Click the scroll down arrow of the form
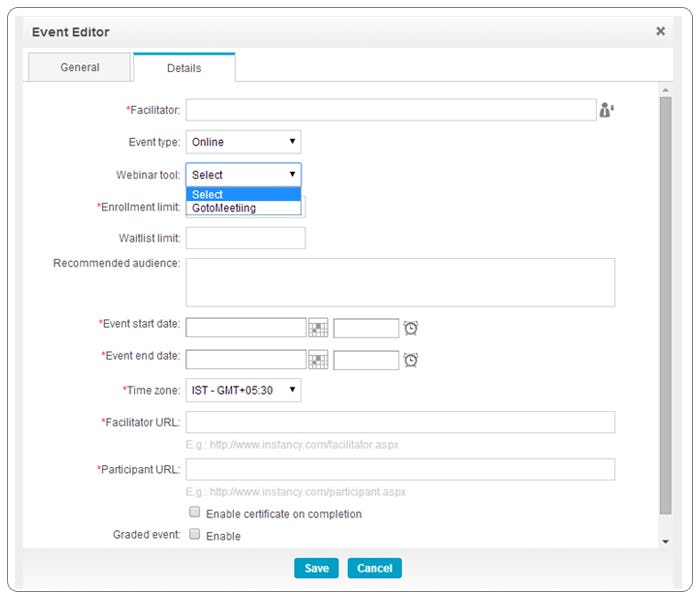 pyautogui.click(x=665, y=542)
